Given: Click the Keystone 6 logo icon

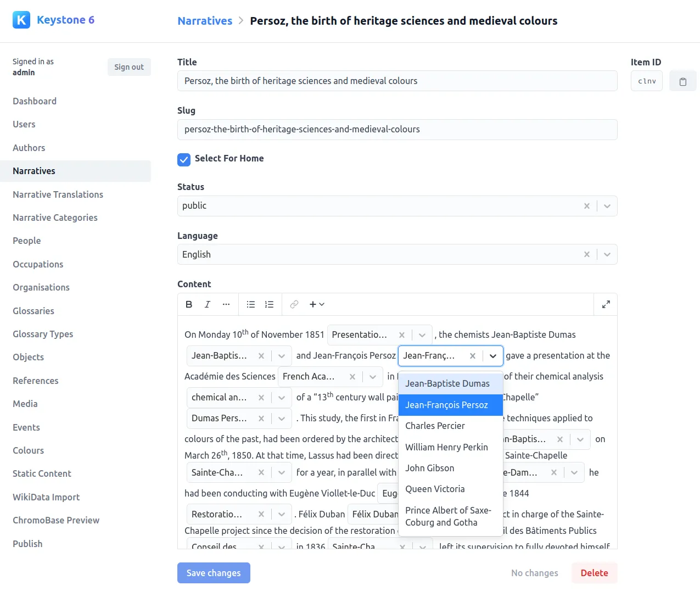Looking at the screenshot, I should [21, 20].
